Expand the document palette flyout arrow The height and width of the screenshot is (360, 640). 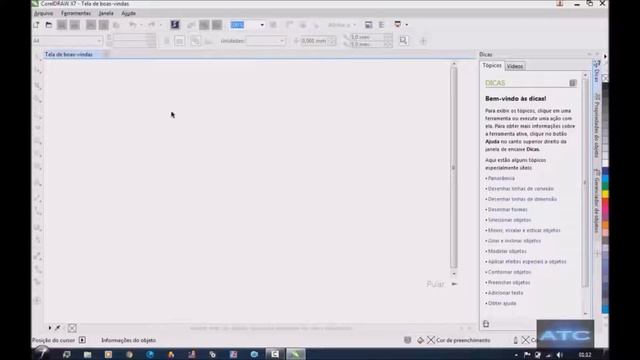click(x=49, y=328)
